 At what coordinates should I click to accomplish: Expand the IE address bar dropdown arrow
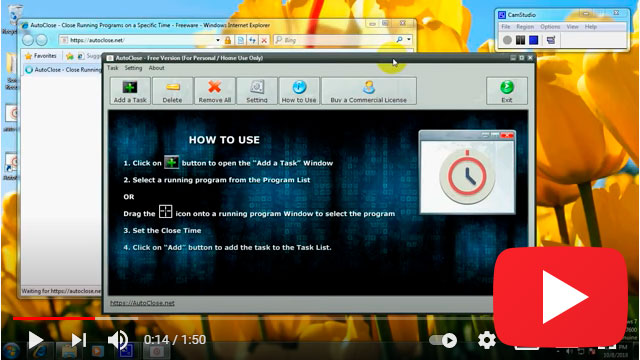[218, 40]
